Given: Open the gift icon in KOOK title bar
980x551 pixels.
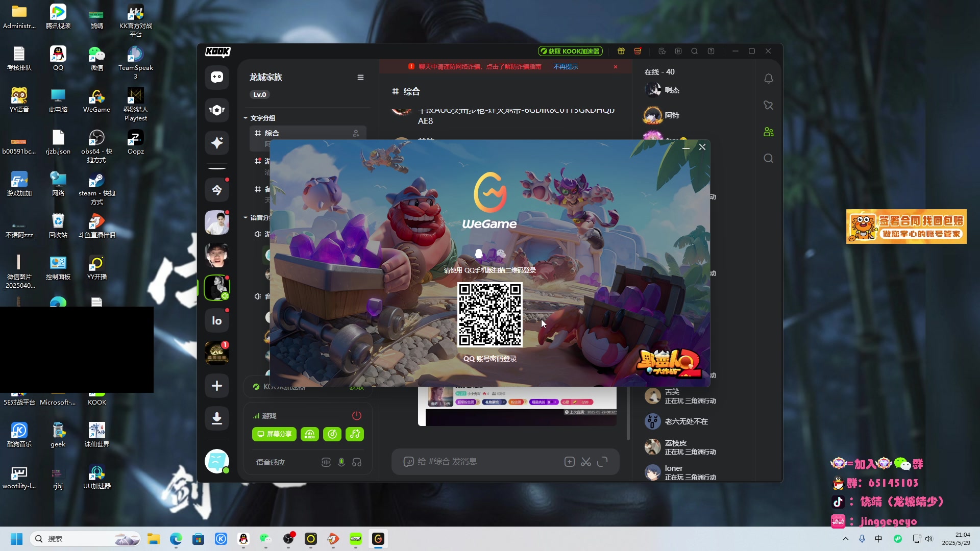Looking at the screenshot, I should pos(621,51).
